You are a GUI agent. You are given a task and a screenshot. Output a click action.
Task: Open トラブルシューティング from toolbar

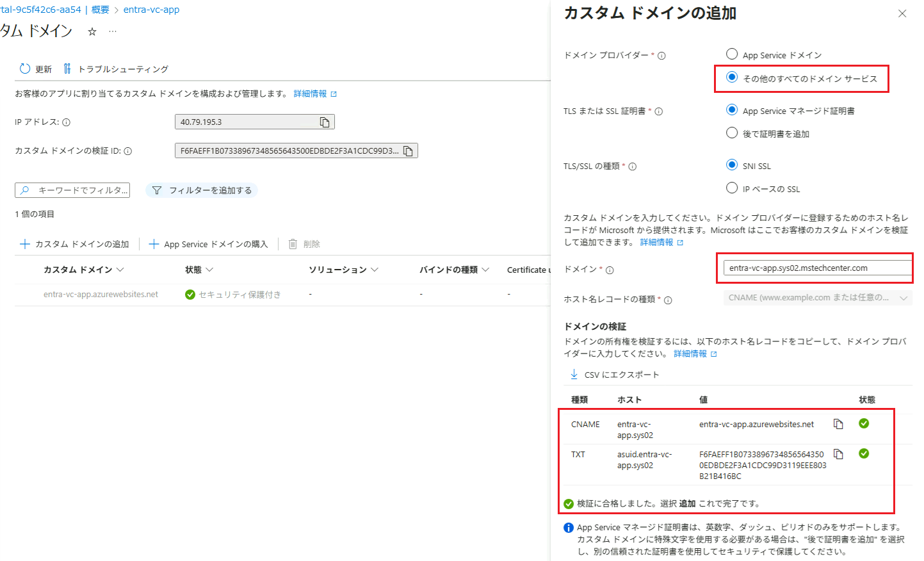pyautogui.click(x=116, y=69)
